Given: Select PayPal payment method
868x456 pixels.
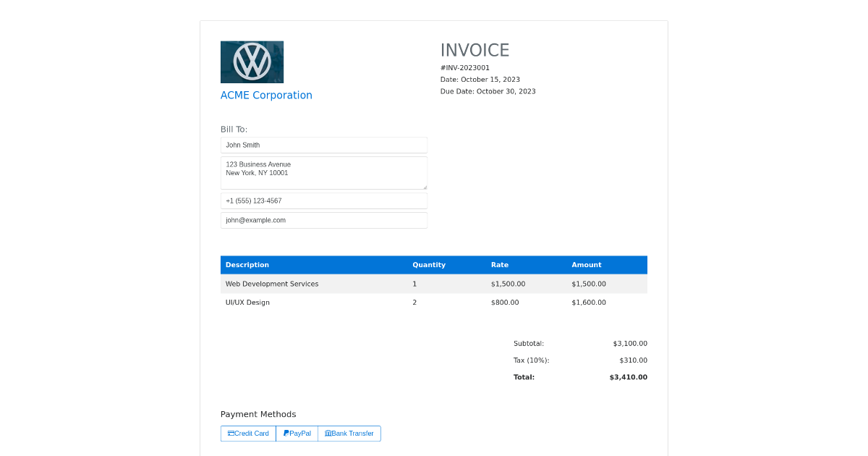Looking at the screenshot, I should point(297,434).
